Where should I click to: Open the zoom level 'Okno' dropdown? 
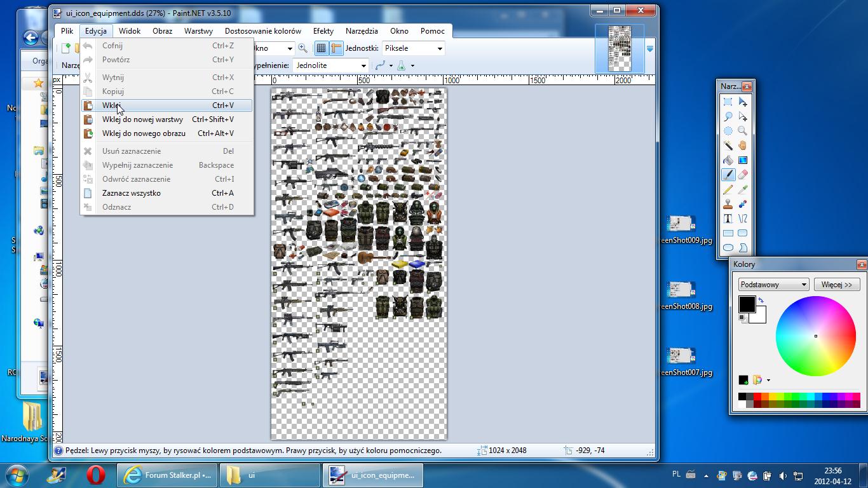tap(290, 48)
